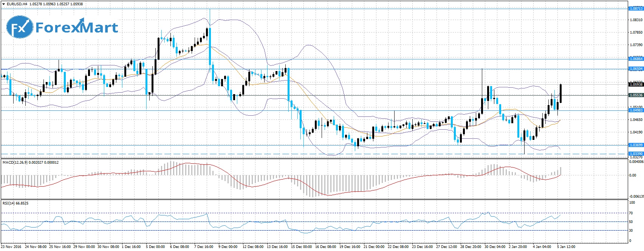Click the 22 Dec 08:00 time label
Viewport: 644px width, 251px height.
tap(398, 247)
